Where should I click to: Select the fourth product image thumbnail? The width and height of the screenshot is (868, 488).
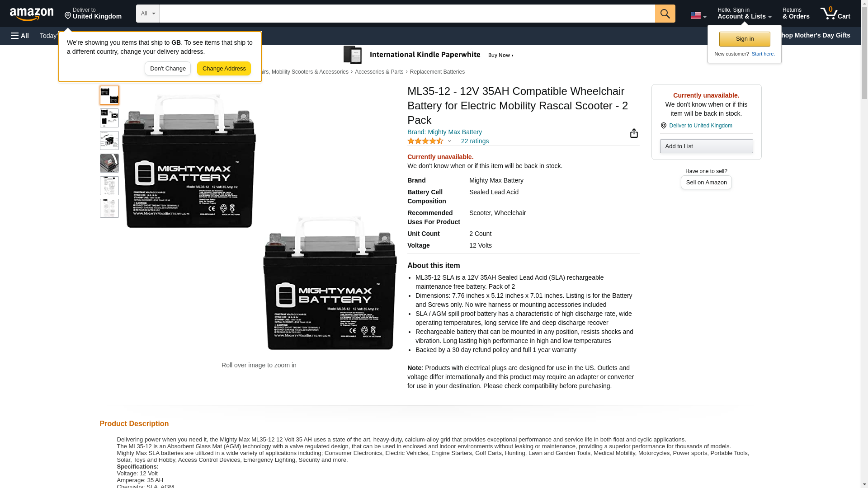[x=109, y=163]
